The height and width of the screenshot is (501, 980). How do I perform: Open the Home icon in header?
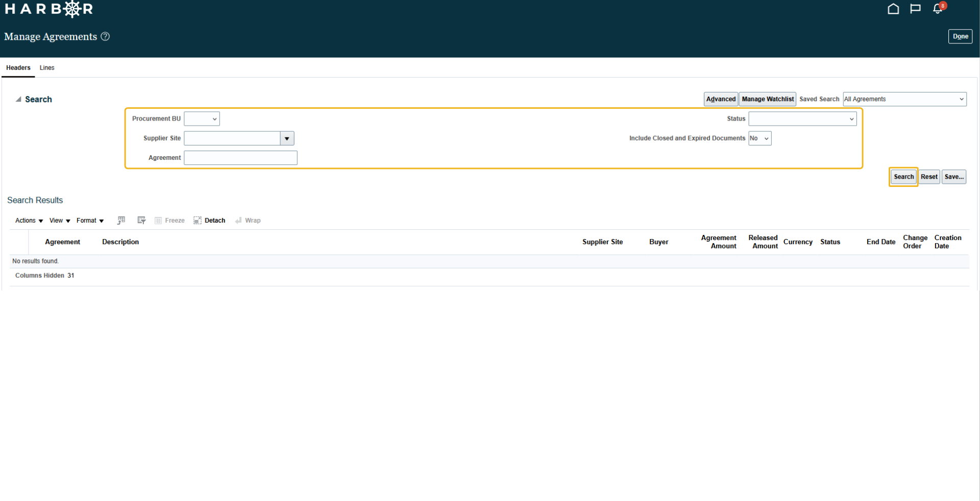(x=893, y=9)
